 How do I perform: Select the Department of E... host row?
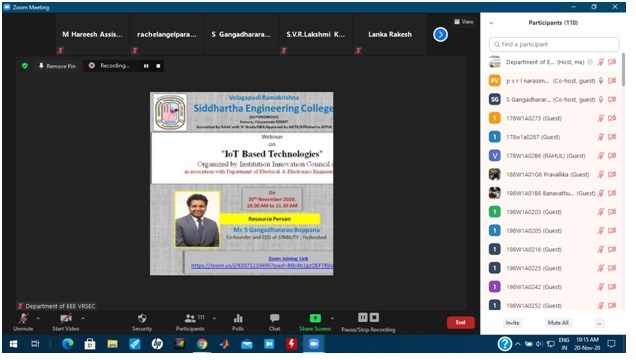coord(552,62)
